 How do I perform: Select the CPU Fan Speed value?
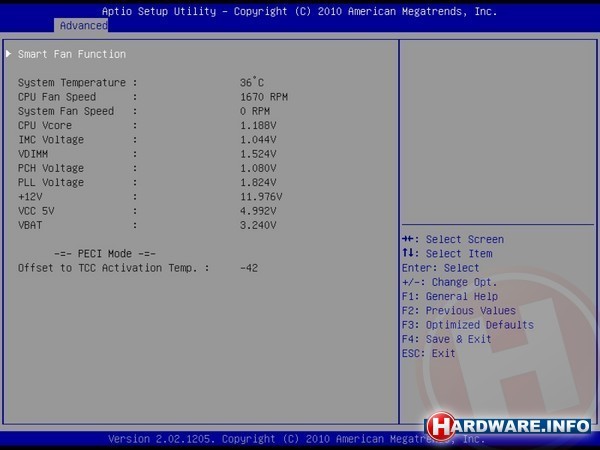click(x=264, y=97)
